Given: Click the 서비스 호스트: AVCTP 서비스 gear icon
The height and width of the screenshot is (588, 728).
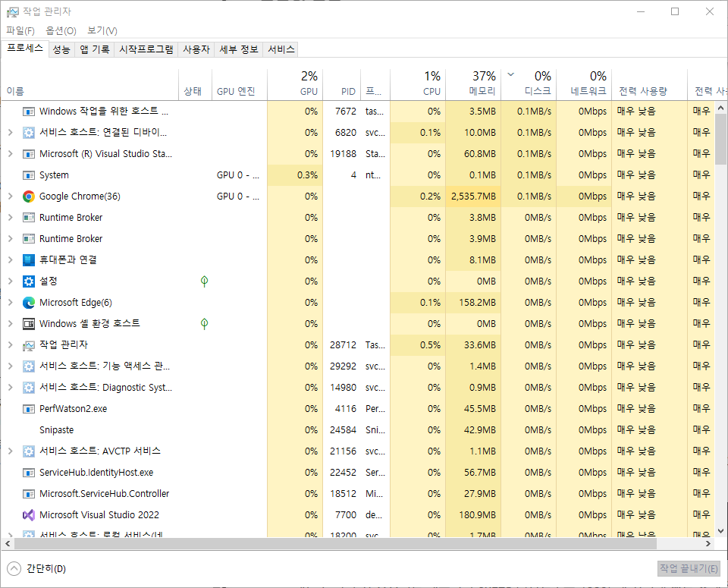Looking at the screenshot, I should coord(29,451).
